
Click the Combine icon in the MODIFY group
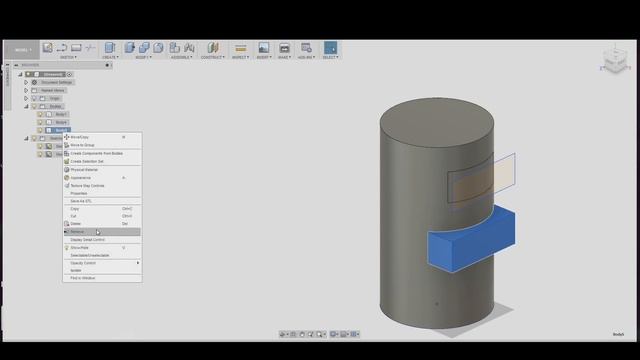coord(144,48)
